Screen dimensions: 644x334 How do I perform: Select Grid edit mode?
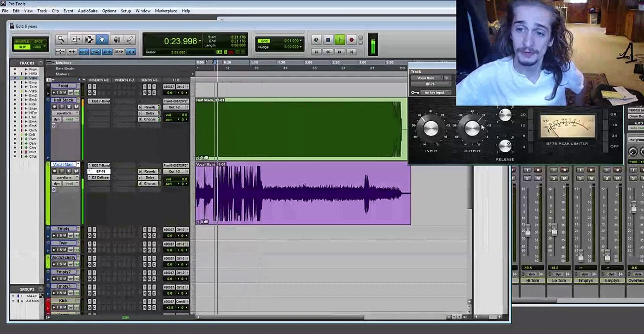[39, 47]
